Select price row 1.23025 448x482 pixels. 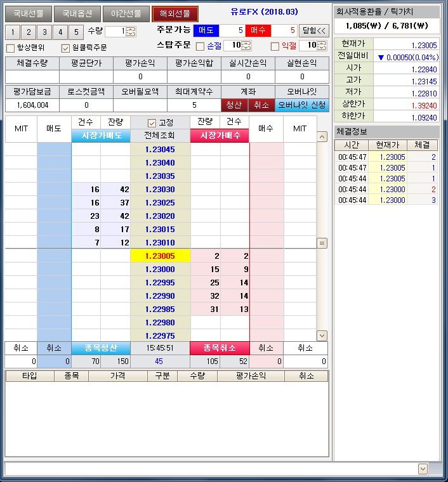[x=160, y=202]
